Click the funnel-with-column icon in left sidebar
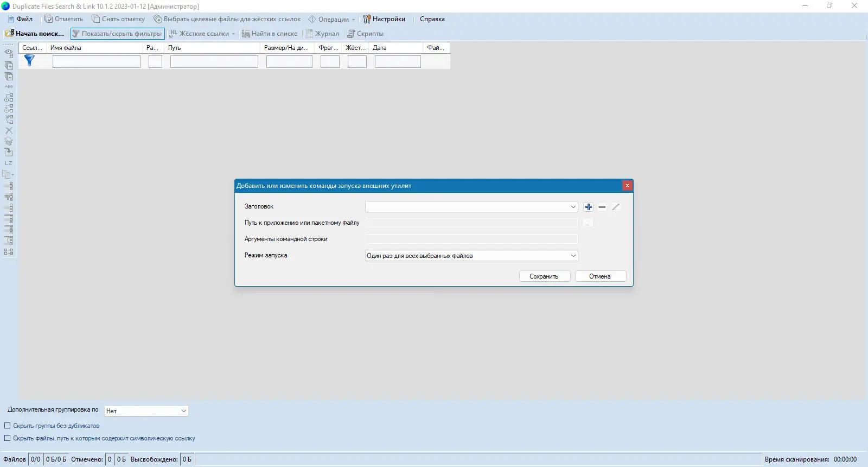The height and width of the screenshot is (467, 868). pos(9,197)
